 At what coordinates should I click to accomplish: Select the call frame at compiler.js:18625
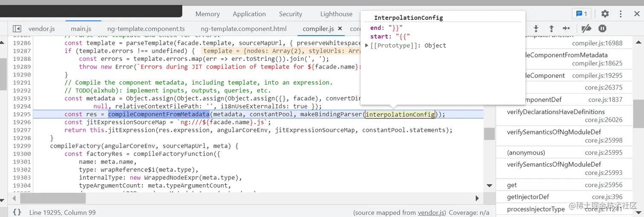tap(565, 59)
